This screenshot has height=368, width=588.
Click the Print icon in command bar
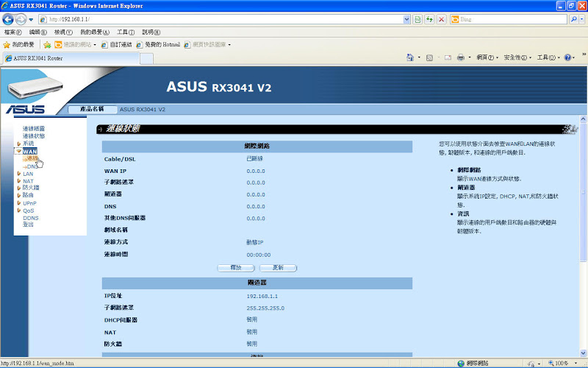coord(461,57)
